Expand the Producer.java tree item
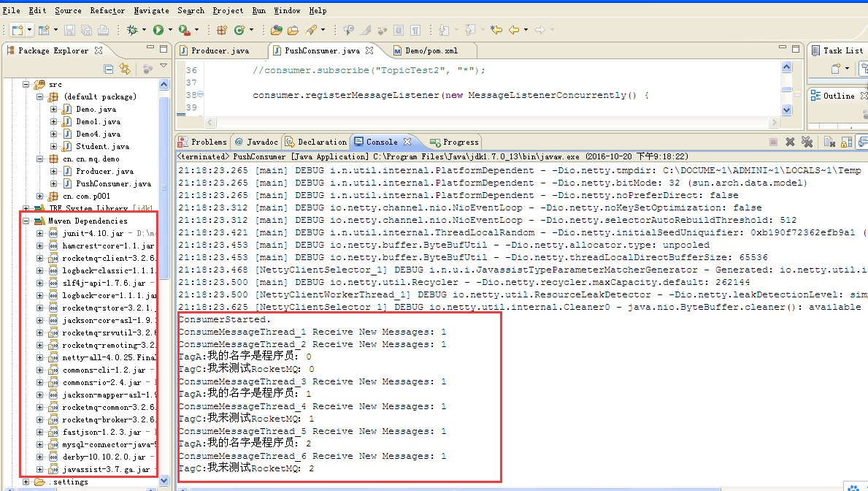Image resolution: width=868 pixels, height=491 pixels. click(x=52, y=170)
